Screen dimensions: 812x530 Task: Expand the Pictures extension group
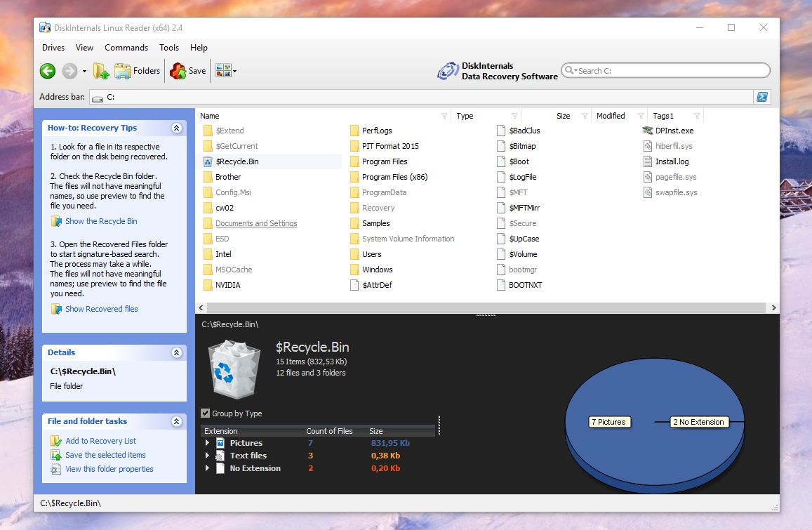click(207, 443)
